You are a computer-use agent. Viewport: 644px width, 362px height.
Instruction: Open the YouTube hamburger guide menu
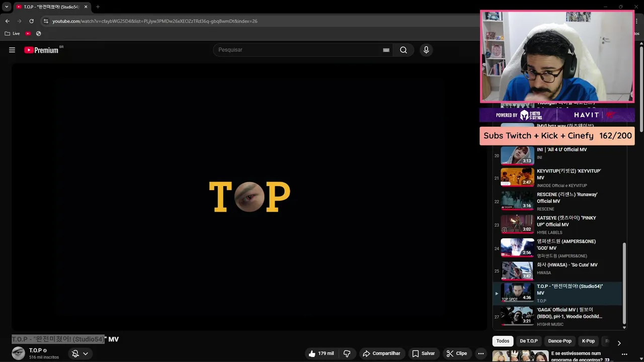pos(12,50)
